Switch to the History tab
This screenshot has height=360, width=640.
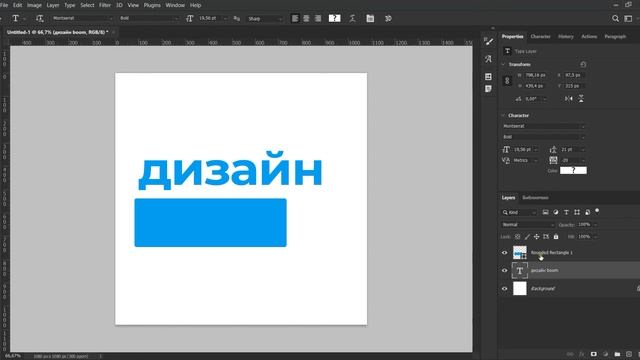click(x=566, y=36)
